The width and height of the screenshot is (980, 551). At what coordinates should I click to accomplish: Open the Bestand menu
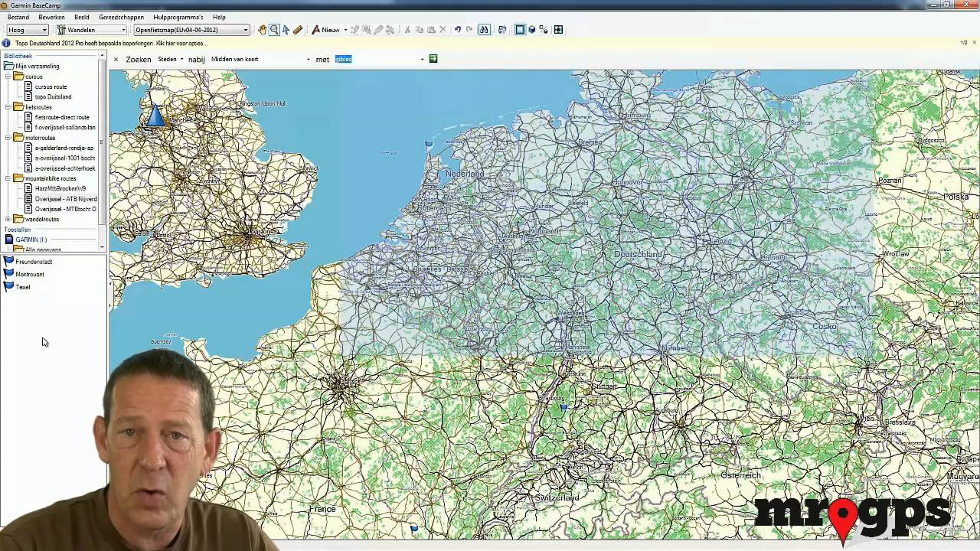click(18, 17)
